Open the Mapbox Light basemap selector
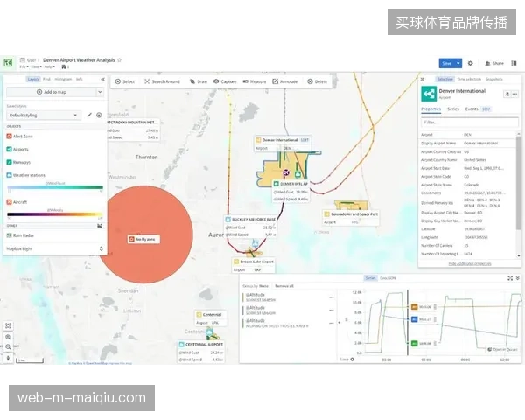Screen dimensions: 525x420 (x=55, y=248)
